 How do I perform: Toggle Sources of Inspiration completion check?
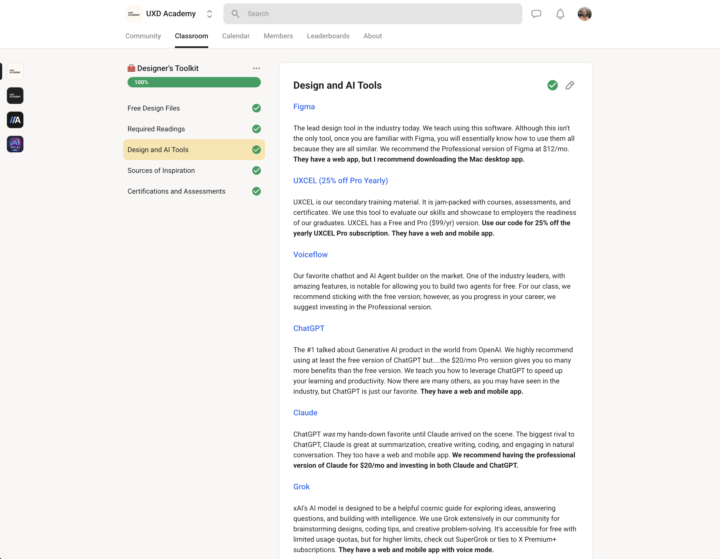pyautogui.click(x=257, y=170)
